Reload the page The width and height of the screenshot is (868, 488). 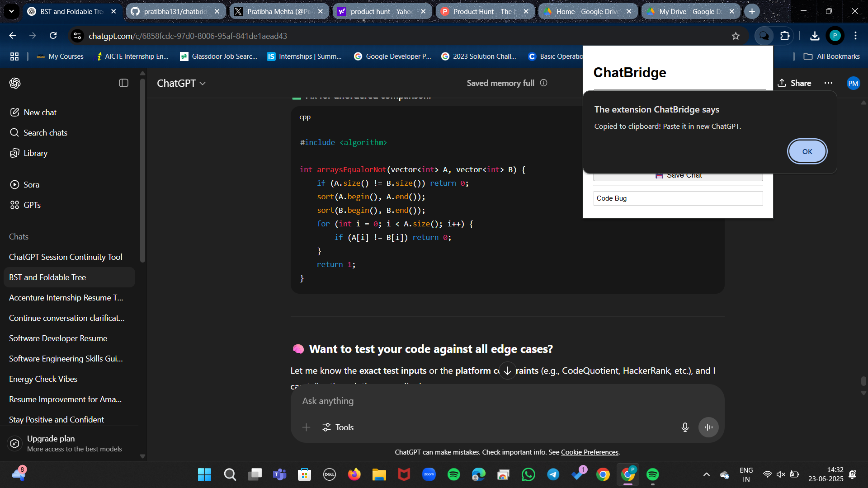click(53, 36)
